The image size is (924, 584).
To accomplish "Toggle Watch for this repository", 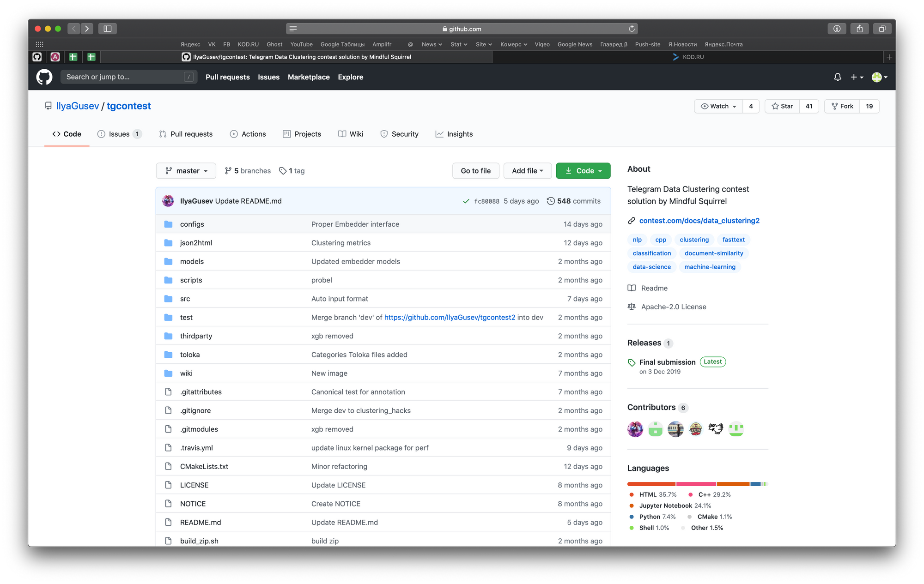I will click(x=718, y=106).
